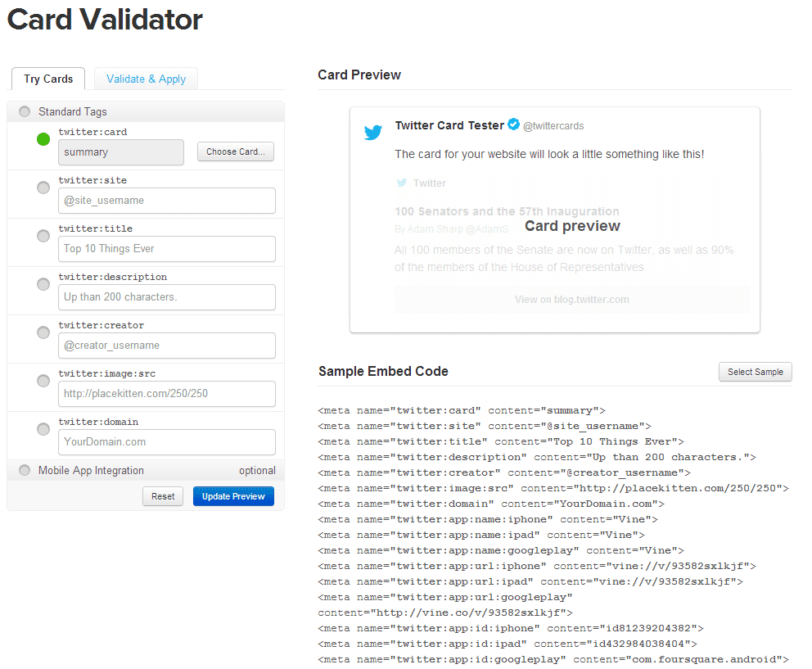Click the verified badge next to Twitter Card Tester
Screen dimensions: 812x669
click(x=513, y=124)
